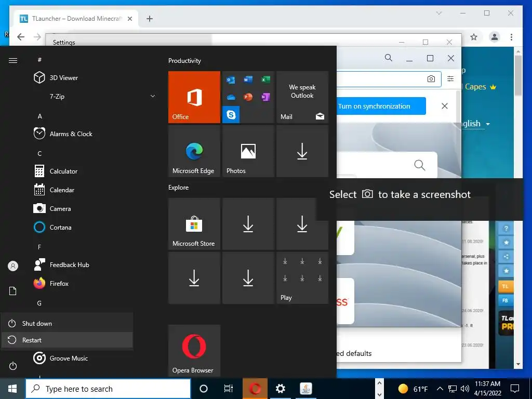
Task: Switch to Opera on the taskbar
Action: [x=255, y=389]
